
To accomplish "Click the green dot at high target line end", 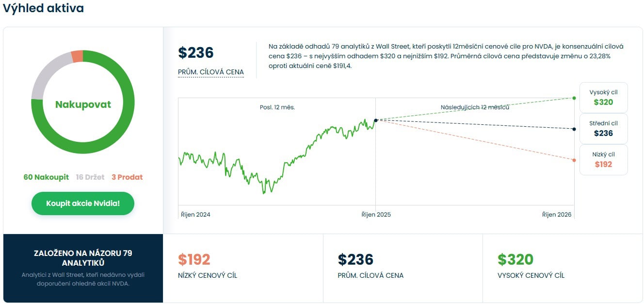I will coord(574,98).
